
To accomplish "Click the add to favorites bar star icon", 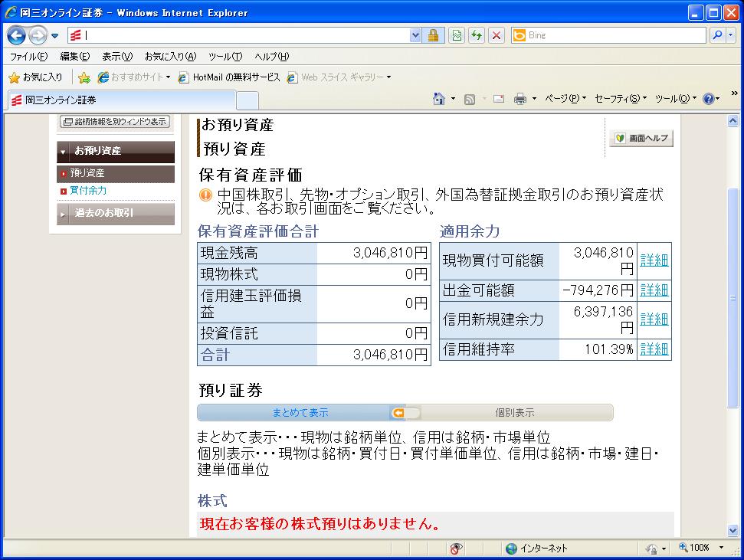I will pyautogui.click(x=84, y=77).
